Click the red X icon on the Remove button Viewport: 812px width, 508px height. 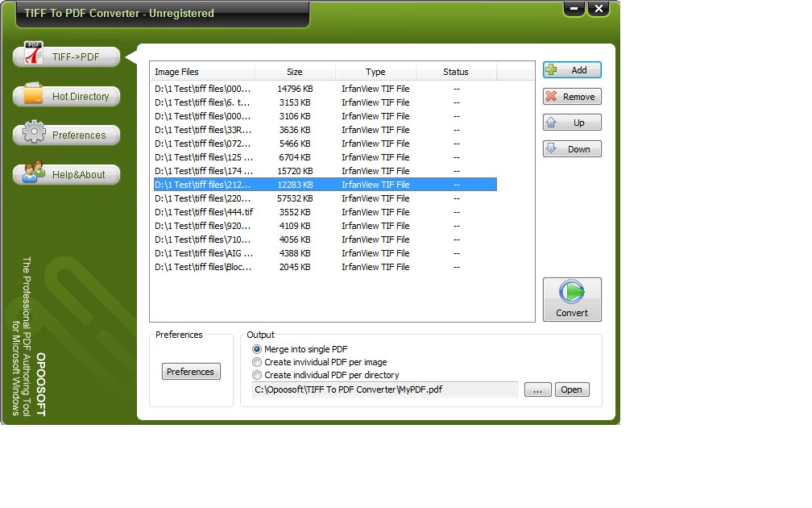pos(552,97)
